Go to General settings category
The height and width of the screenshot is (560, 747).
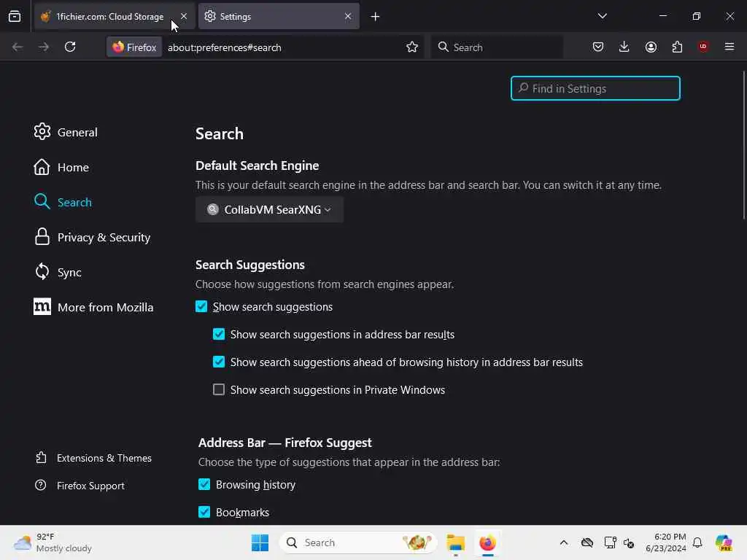[x=65, y=132]
